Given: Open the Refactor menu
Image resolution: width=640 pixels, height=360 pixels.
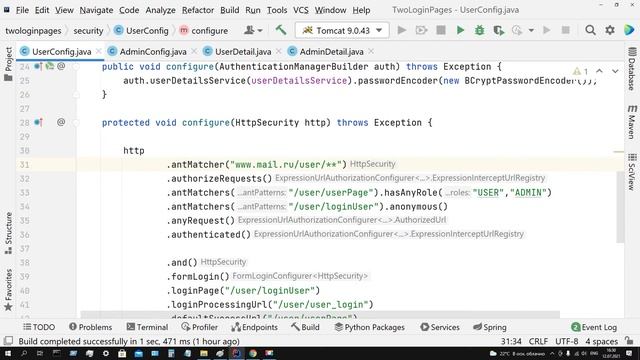Looking at the screenshot, I should [198, 10].
